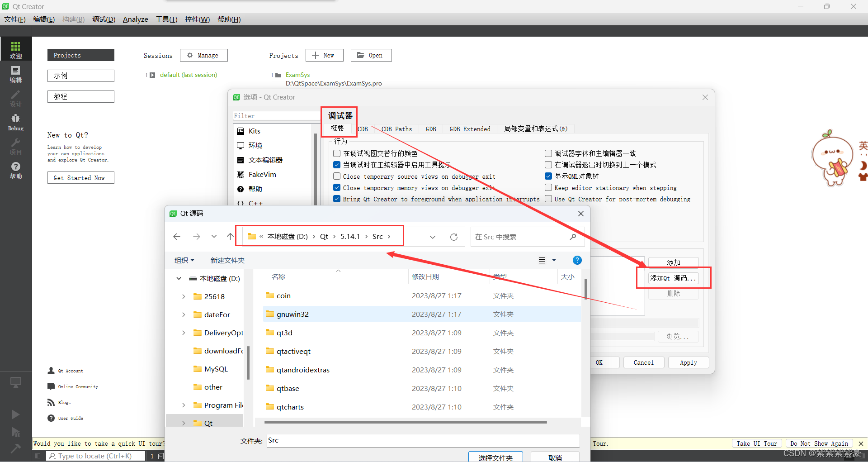
Task: Open the Welcome (欢迎) mode
Action: tap(15, 49)
